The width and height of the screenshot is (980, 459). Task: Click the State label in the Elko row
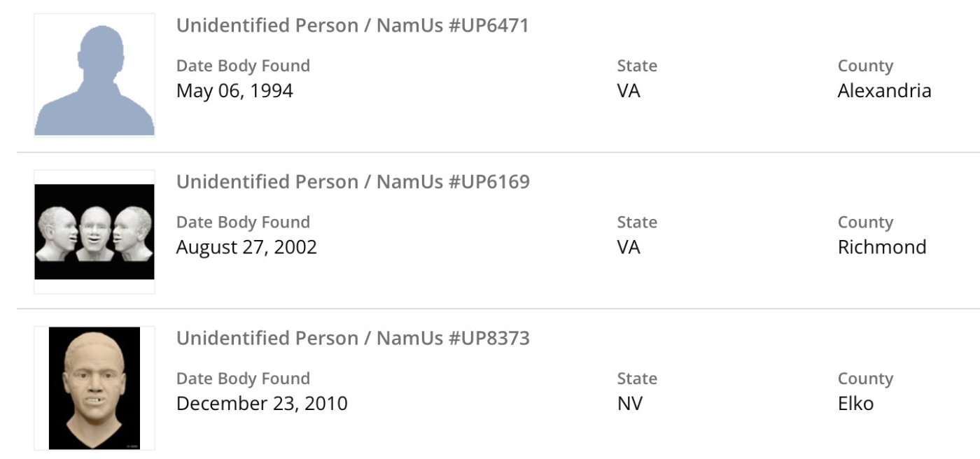[637, 379]
